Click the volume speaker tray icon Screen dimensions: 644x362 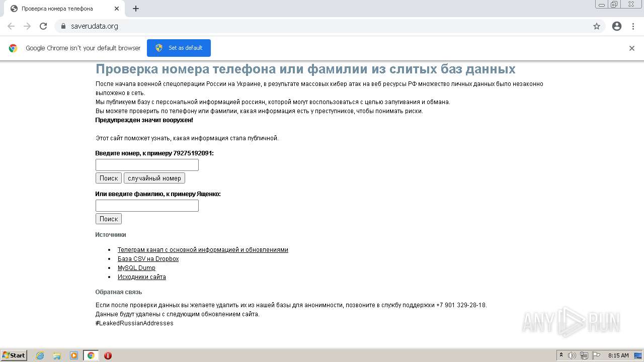click(x=572, y=355)
